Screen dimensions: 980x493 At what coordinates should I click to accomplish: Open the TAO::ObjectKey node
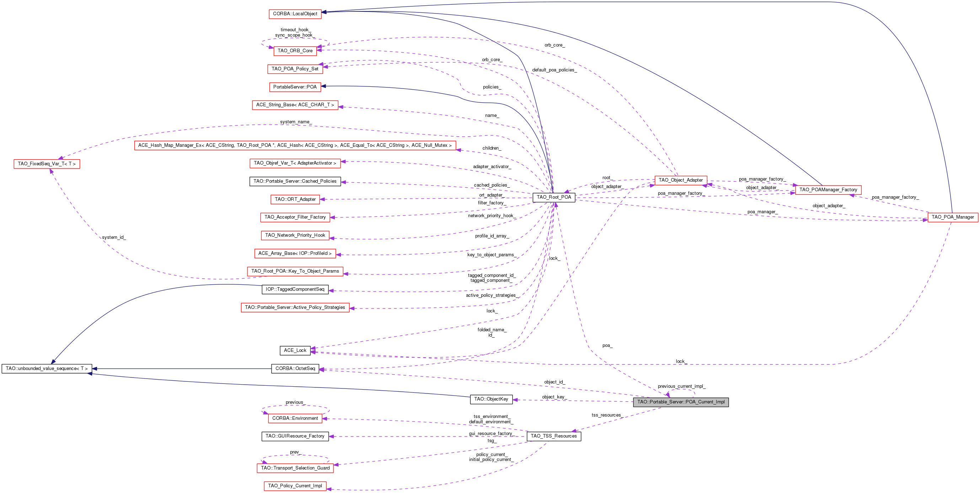pyautogui.click(x=491, y=399)
